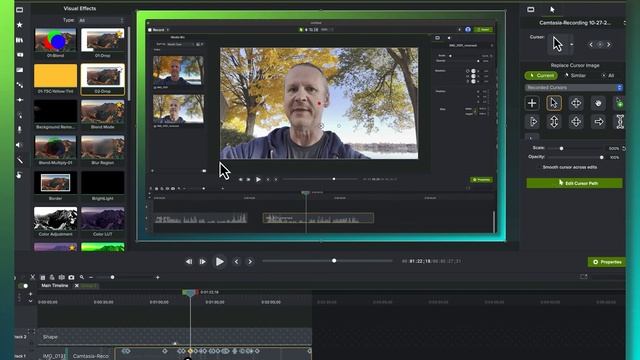640x360 pixels.
Task: Click the playback scrubber handle
Action: [x=334, y=261]
